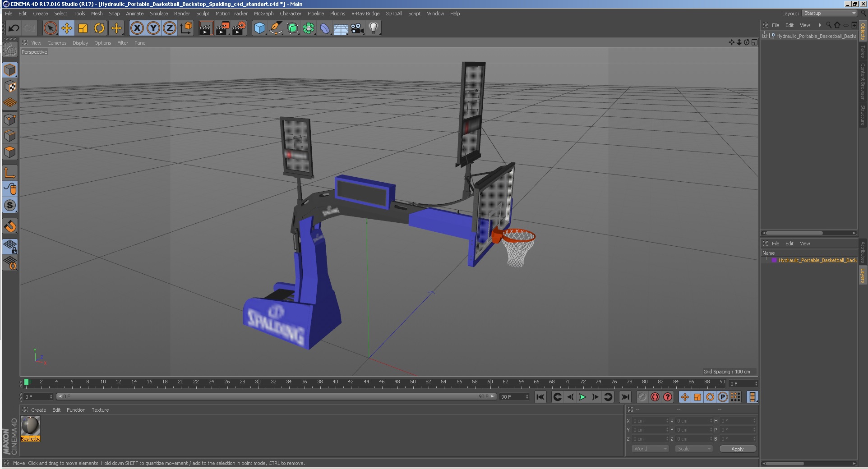Open viewport Cameras menu
The height and width of the screenshot is (469, 868).
tap(57, 43)
